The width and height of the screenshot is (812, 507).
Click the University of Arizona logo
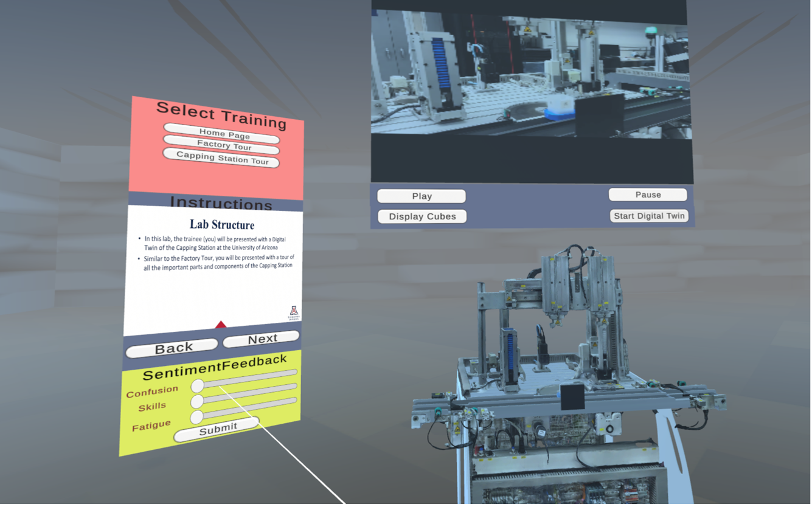pos(294,312)
